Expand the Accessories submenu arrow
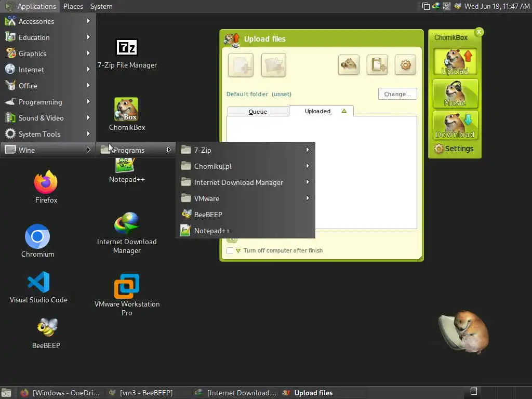 click(x=88, y=21)
